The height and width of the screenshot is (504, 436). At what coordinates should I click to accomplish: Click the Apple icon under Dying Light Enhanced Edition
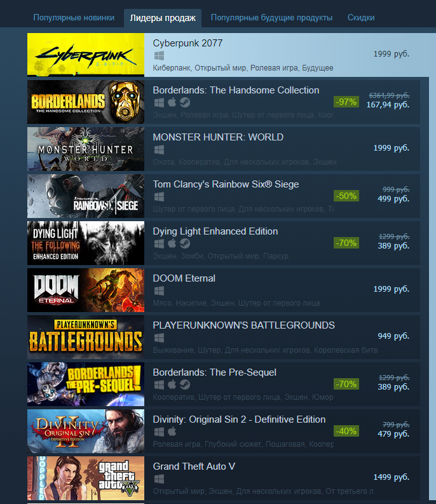(172, 243)
